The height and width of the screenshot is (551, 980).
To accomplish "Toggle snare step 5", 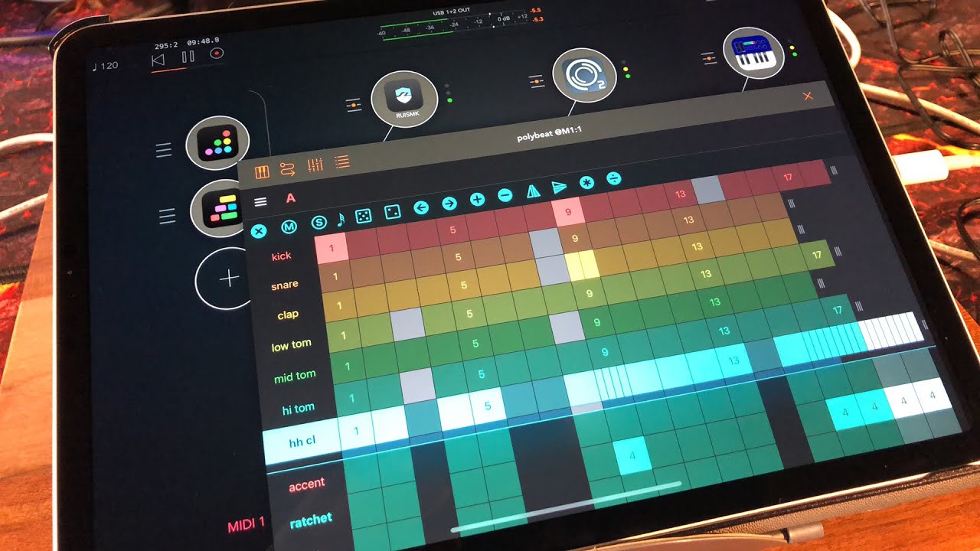I will click(458, 256).
